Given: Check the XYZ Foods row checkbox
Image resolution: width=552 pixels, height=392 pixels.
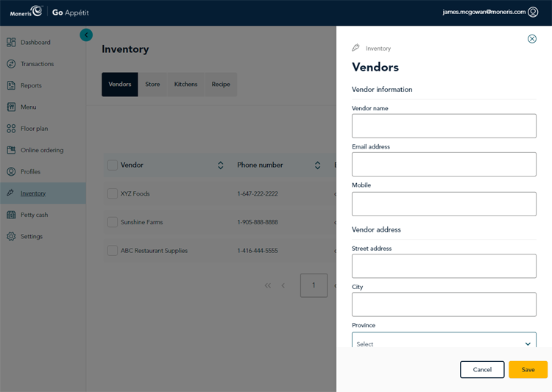Looking at the screenshot, I should click(x=113, y=193).
